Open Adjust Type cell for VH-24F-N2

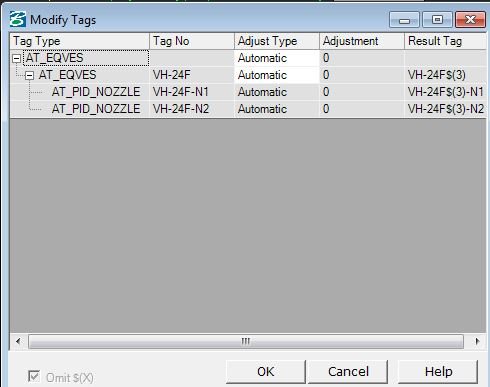click(277, 109)
